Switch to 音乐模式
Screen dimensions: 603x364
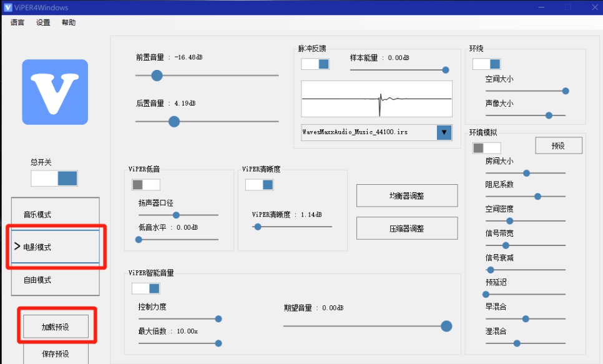[x=56, y=214]
